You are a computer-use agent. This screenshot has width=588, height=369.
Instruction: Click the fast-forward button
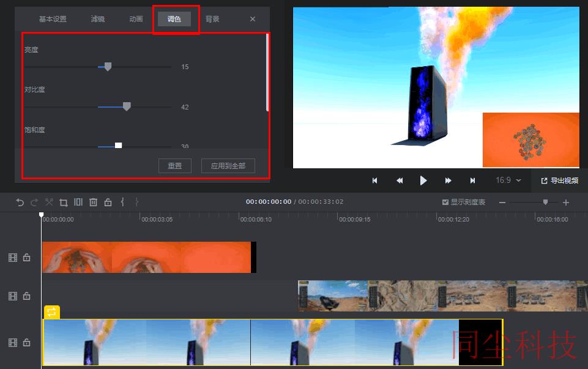[x=448, y=181]
